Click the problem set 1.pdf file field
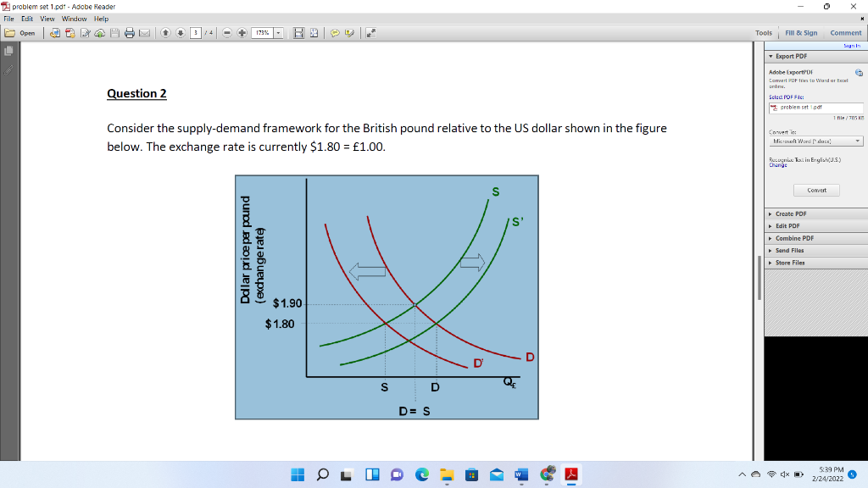Viewport: 868px width, 488px height. [x=816, y=108]
